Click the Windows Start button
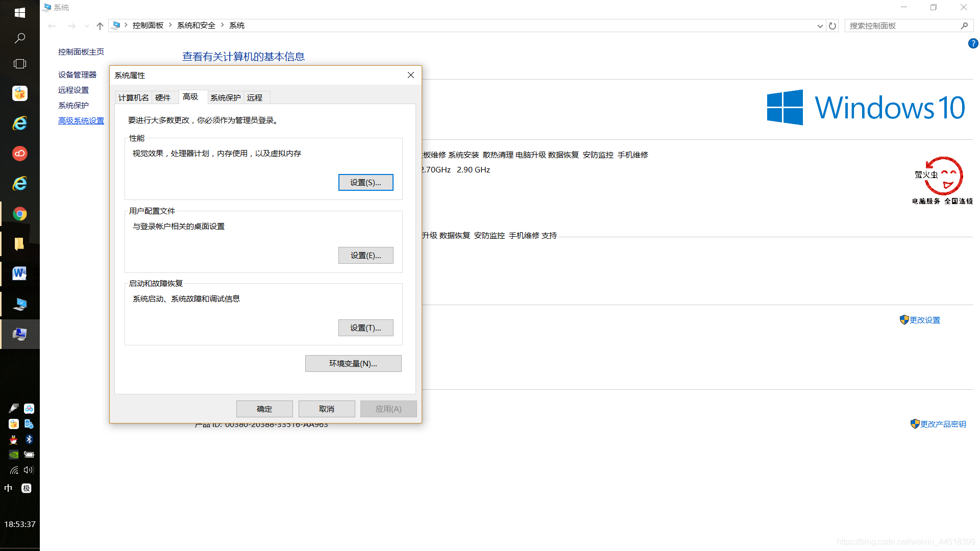The image size is (980, 551). point(20,12)
